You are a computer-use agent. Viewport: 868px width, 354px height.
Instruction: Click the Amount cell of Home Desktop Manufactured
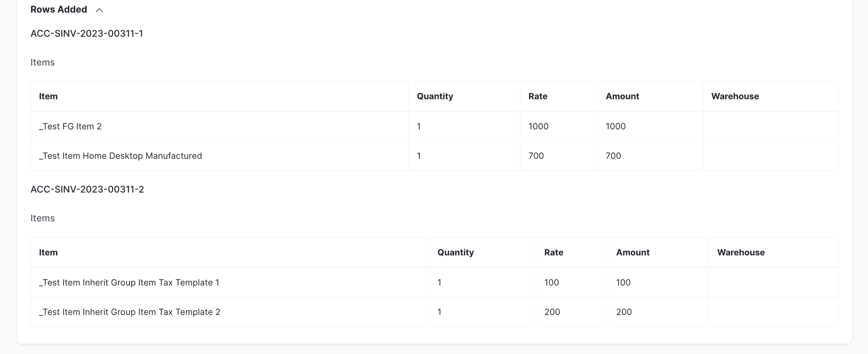[613, 156]
